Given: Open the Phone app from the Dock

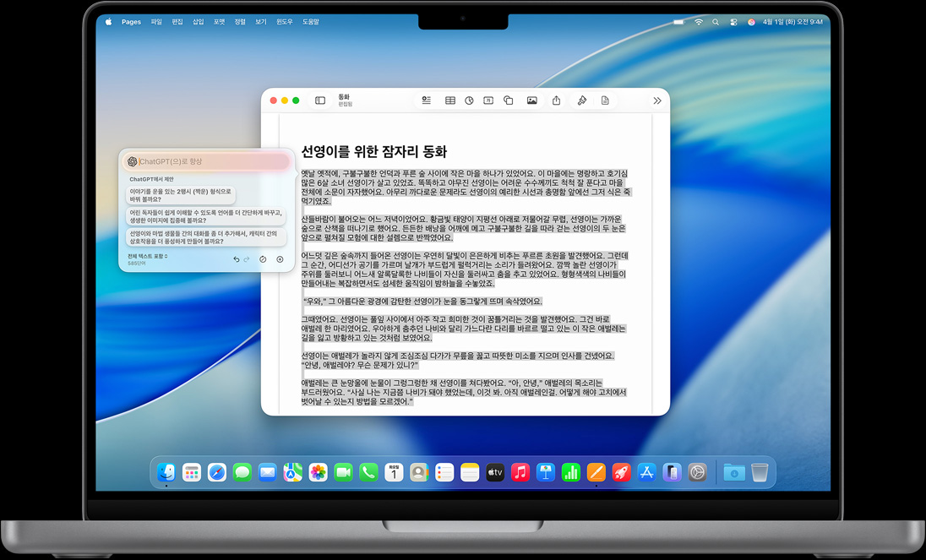Looking at the screenshot, I should 368,472.
